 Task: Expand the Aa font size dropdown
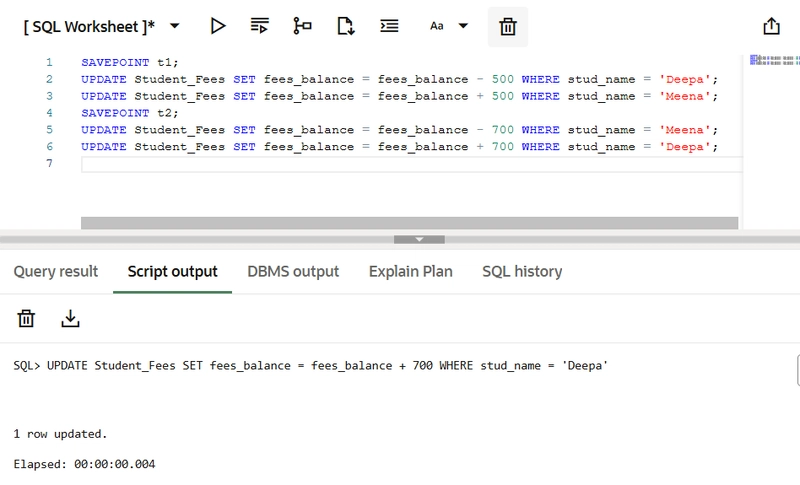463,26
